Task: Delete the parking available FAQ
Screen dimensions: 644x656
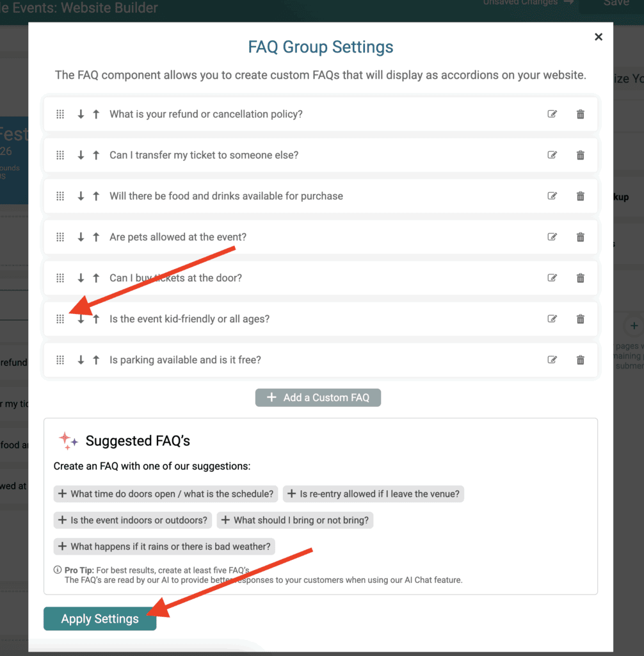Action: (581, 360)
